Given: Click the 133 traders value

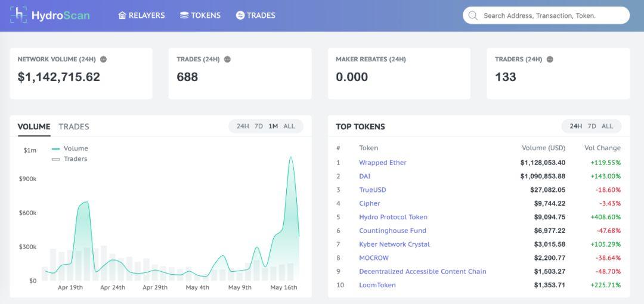Looking at the screenshot, I should point(506,77).
